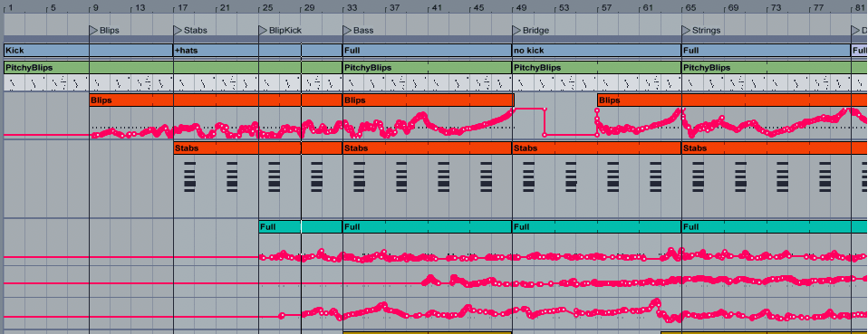Image resolution: width=868 pixels, height=334 pixels.
Task: Select green PitchyBlips clip starting at bar 49
Action: tap(597, 68)
